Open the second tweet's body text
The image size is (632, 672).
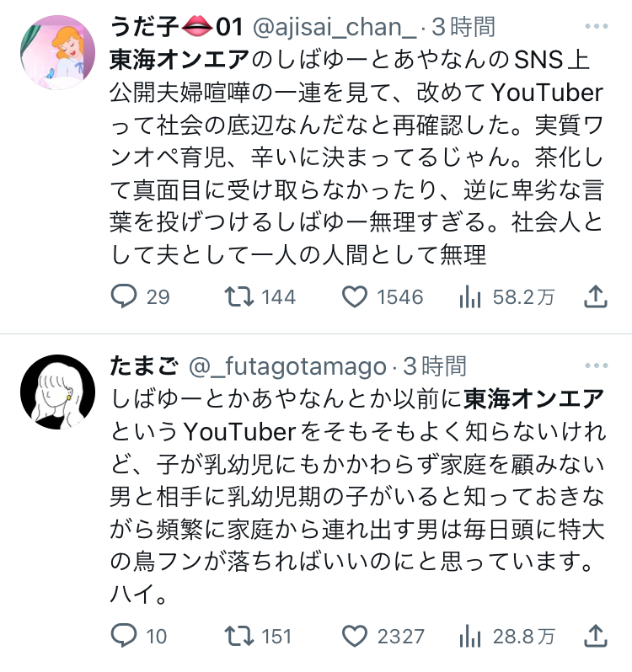pos(357,496)
